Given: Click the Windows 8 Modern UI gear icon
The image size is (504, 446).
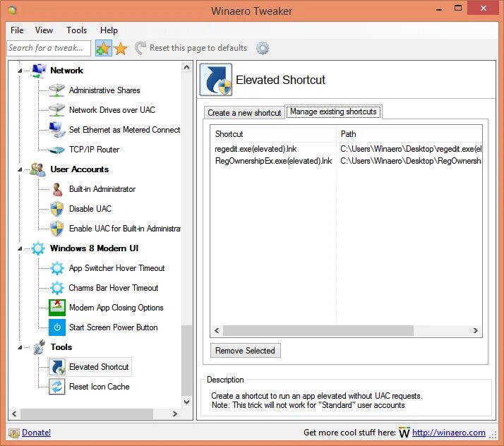Looking at the screenshot, I should [x=38, y=248].
